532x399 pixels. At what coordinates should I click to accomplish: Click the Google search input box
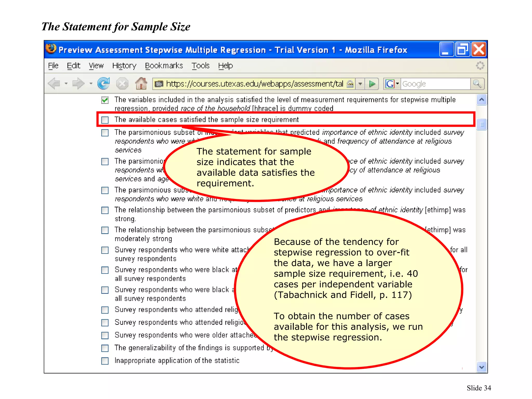tap(436, 84)
